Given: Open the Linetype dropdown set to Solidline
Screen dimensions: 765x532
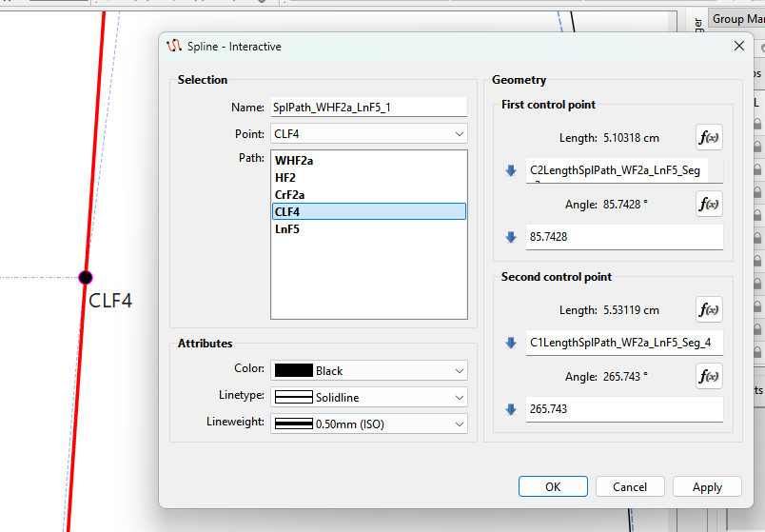Looking at the screenshot, I should 369,397.
